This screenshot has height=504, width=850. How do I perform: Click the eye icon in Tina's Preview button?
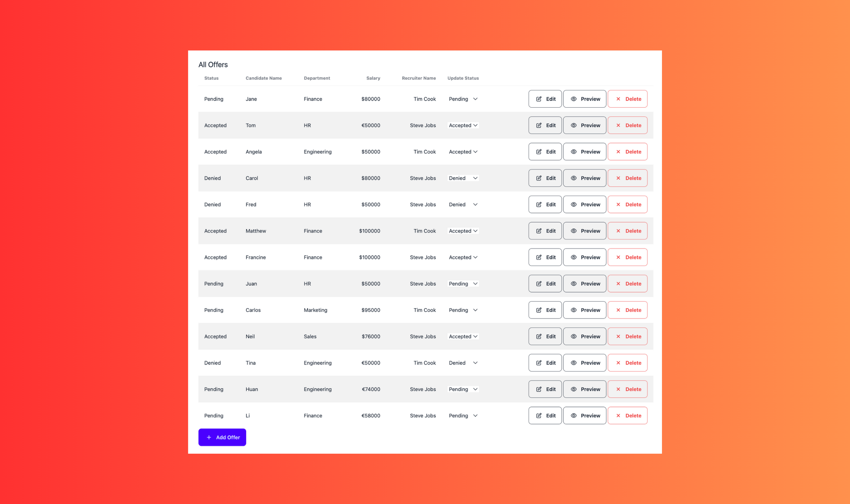coord(574,362)
